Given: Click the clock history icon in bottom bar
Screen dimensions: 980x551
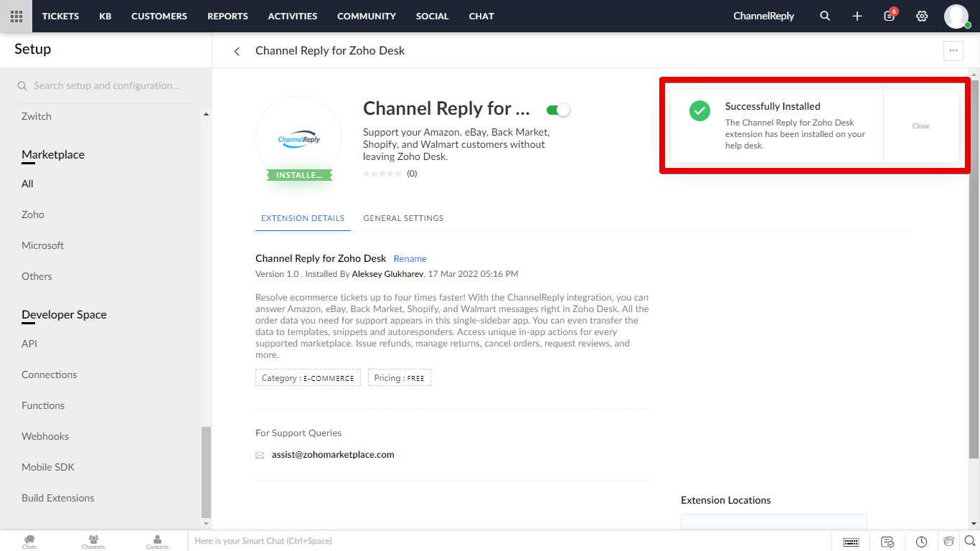Looking at the screenshot, I should tap(921, 542).
